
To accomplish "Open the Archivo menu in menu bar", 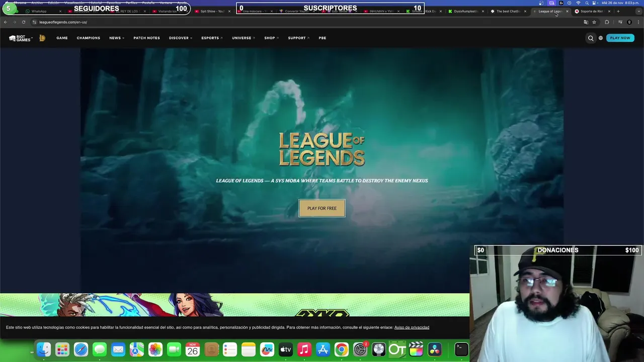I will (37, 3).
